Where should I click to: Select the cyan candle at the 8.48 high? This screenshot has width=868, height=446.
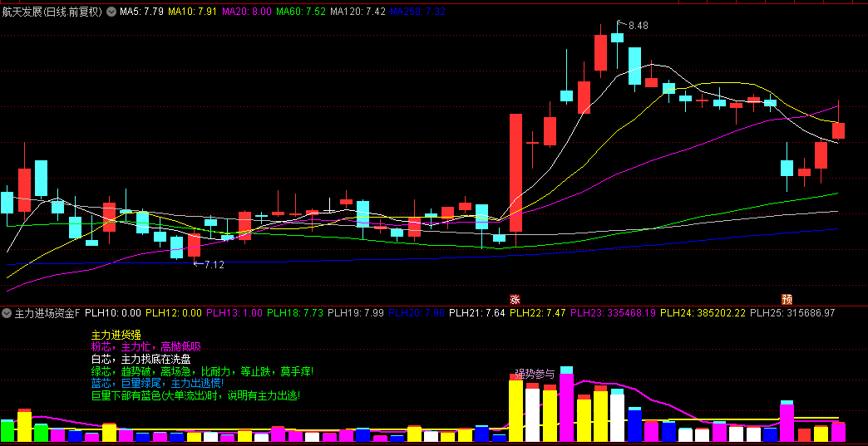[617, 37]
